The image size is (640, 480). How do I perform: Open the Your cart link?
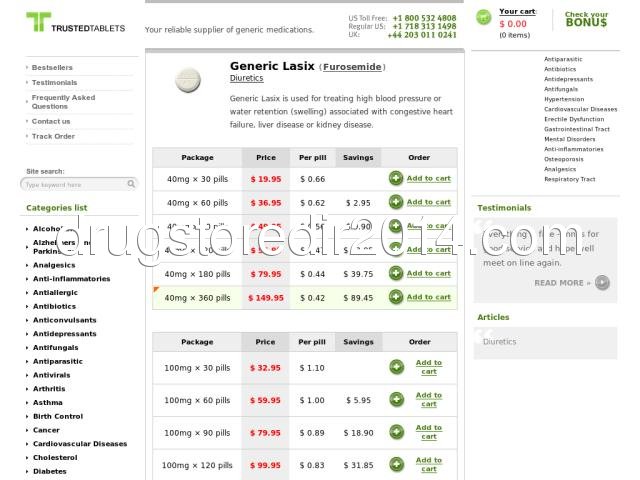(517, 11)
